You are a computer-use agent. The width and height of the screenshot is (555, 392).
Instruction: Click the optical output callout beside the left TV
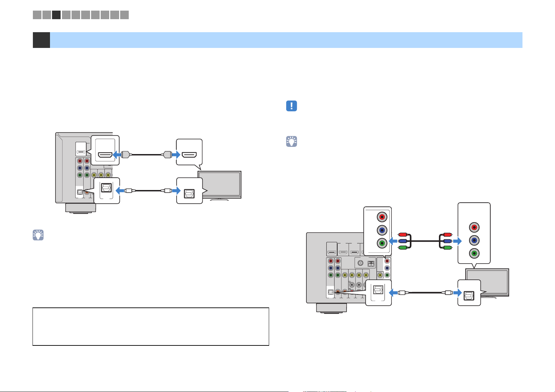pos(189,191)
